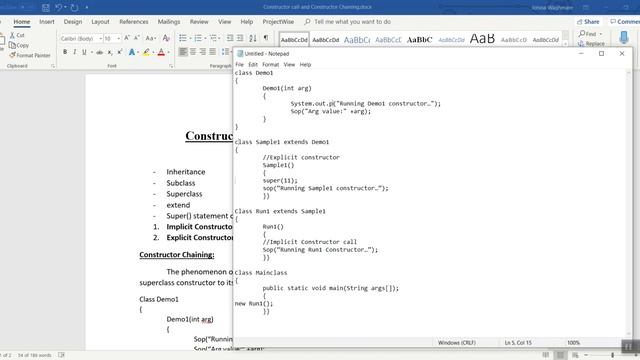Image resolution: width=640 pixels, height=360 pixels.
Task: Click the Share button in Word
Action: (588, 22)
